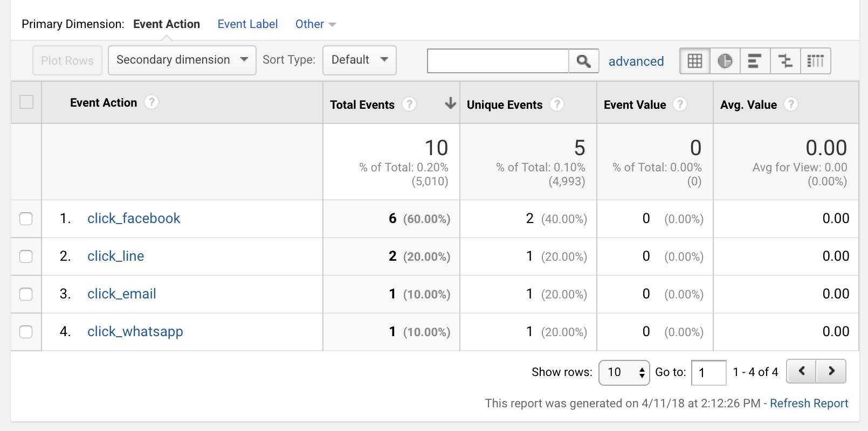868x431 pixels.
Task: Open the click_whatsapp event action link
Action: pos(135,331)
